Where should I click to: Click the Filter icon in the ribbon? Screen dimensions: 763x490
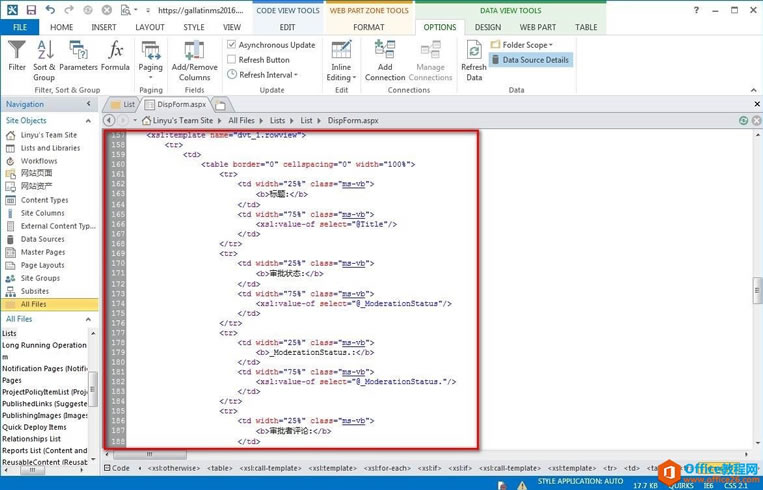(17, 55)
